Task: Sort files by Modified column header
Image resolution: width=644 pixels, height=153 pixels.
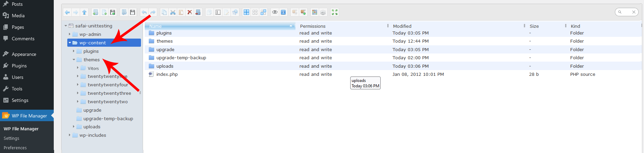Action: click(x=402, y=26)
